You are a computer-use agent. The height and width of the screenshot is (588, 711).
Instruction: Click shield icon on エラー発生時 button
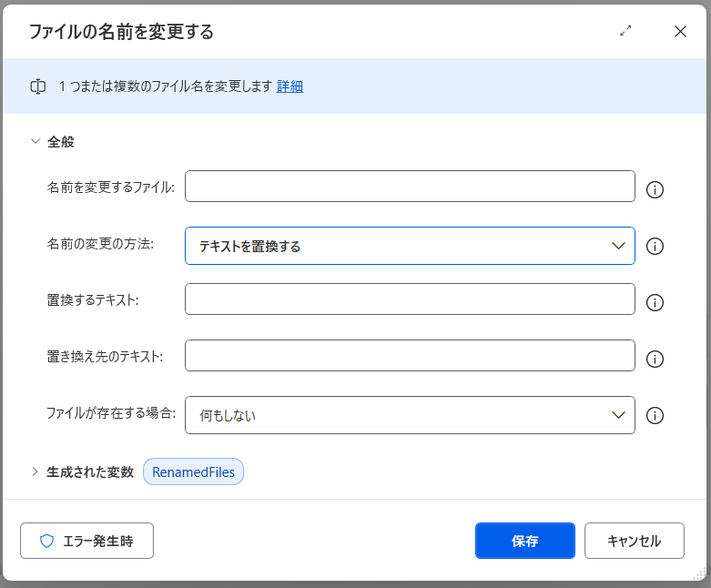(x=47, y=541)
